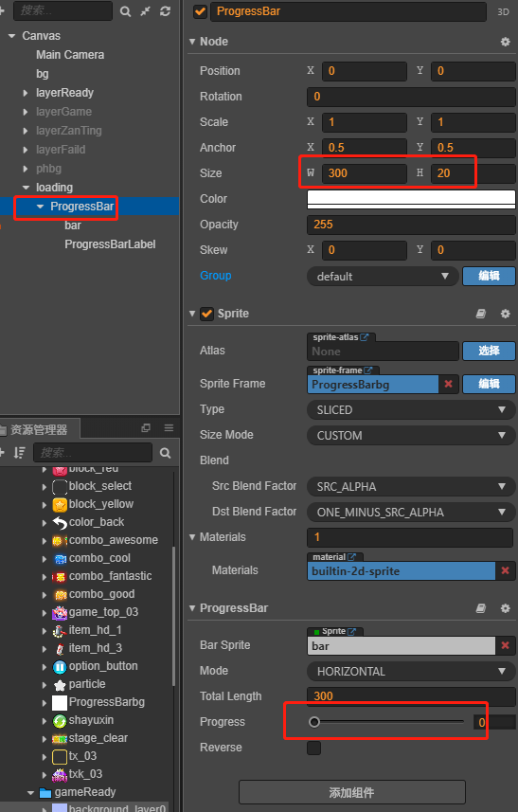The height and width of the screenshot is (812, 518).
Task: Click the Progress slider handle
Action: click(x=314, y=722)
